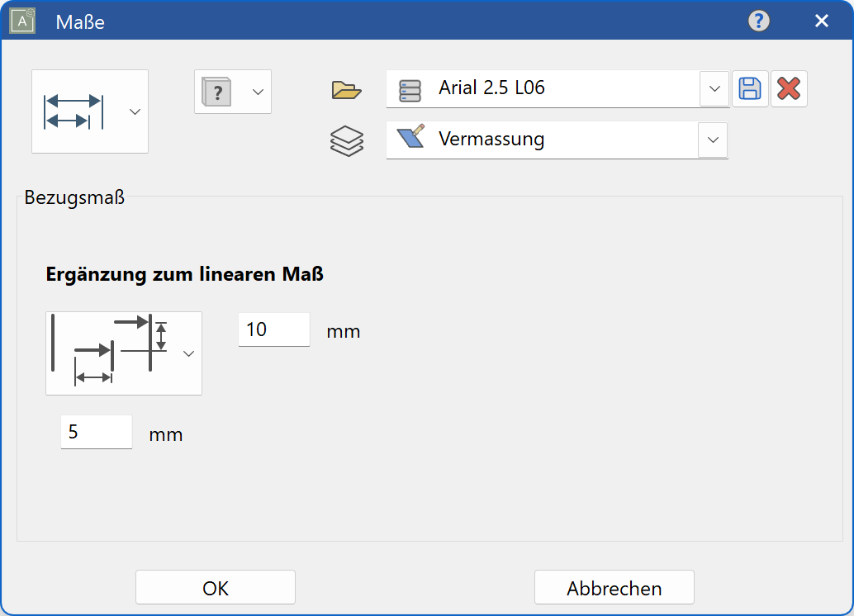854x616 pixels.
Task: Click the 10 mm value field
Action: tap(273, 329)
